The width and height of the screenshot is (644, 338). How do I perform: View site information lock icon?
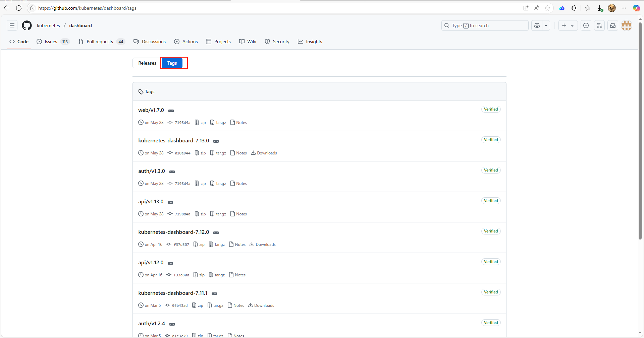pos(32,8)
